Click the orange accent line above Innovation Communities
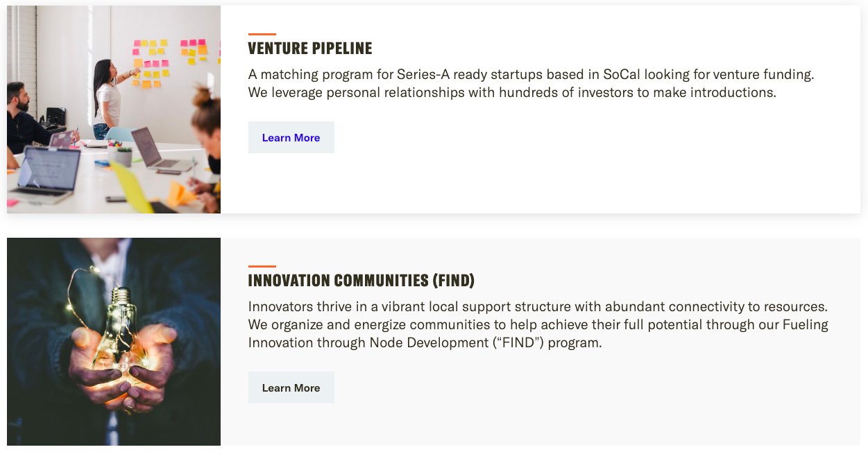 (262, 266)
